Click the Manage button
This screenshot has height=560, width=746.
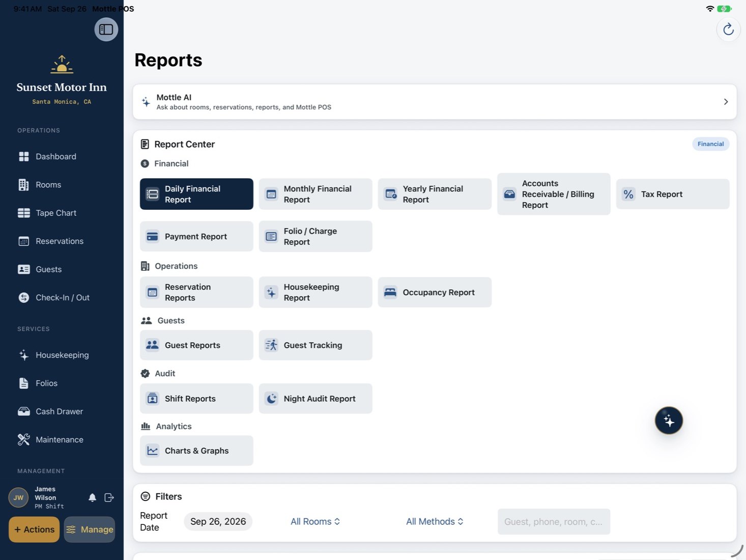click(x=90, y=529)
